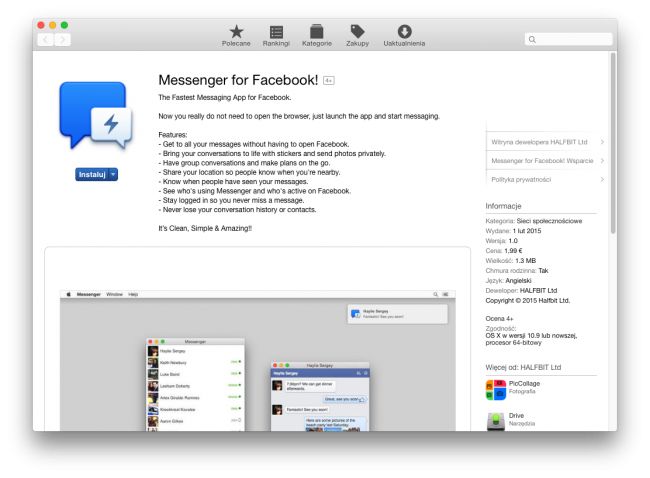Click the magnifier icon in search field

532,39
